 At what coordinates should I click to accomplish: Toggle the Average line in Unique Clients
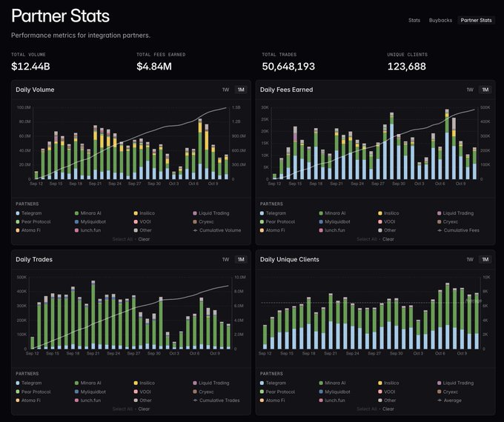[x=449, y=401]
